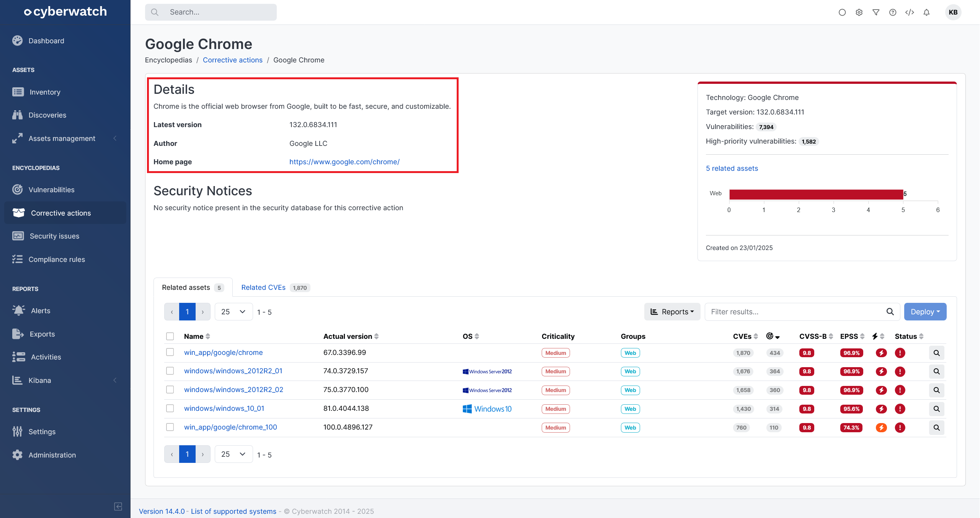Click bottom pagination page 1 button
This screenshot has height=518, width=980.
187,454
